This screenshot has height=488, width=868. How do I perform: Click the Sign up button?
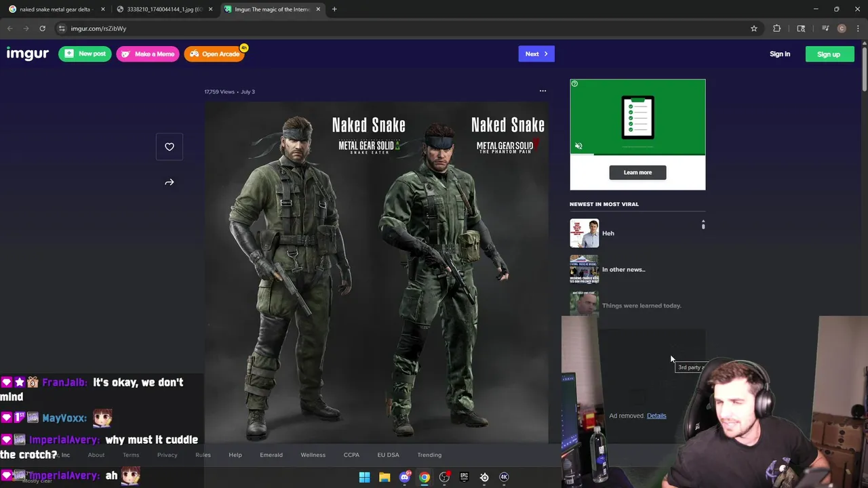tap(829, 54)
